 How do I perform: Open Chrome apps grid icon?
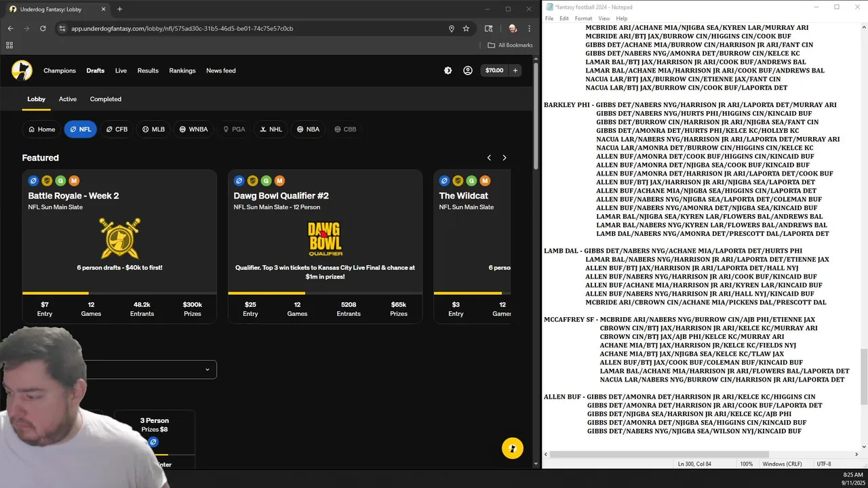tap(9, 45)
